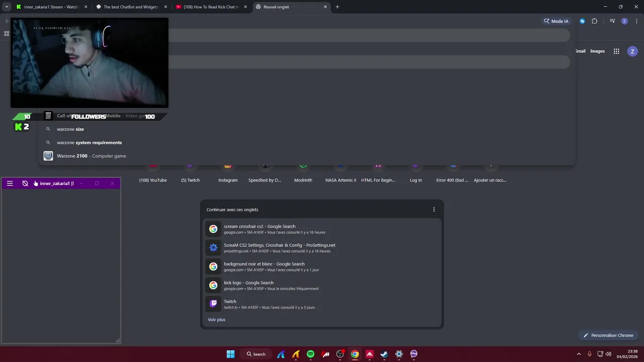Open the tab search dropdown arrow
644x362 pixels.
pos(7,7)
